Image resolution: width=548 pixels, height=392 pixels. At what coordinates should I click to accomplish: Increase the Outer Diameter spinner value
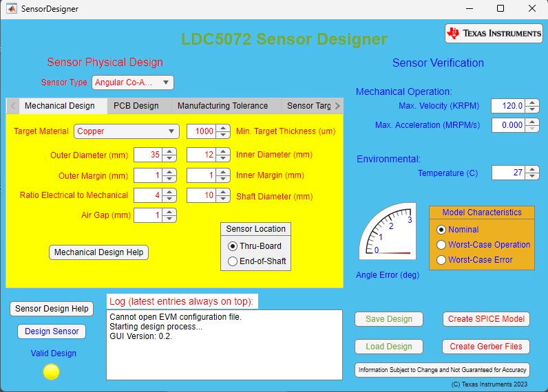click(x=169, y=151)
